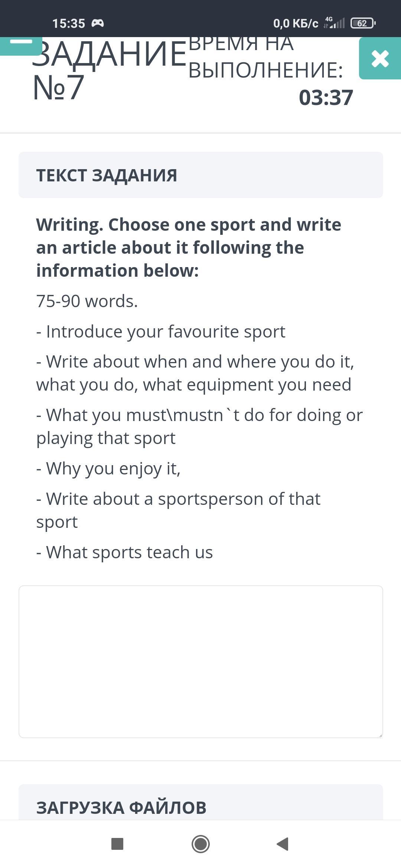Click the answer text area
The height and width of the screenshot is (868, 401).
(200, 662)
